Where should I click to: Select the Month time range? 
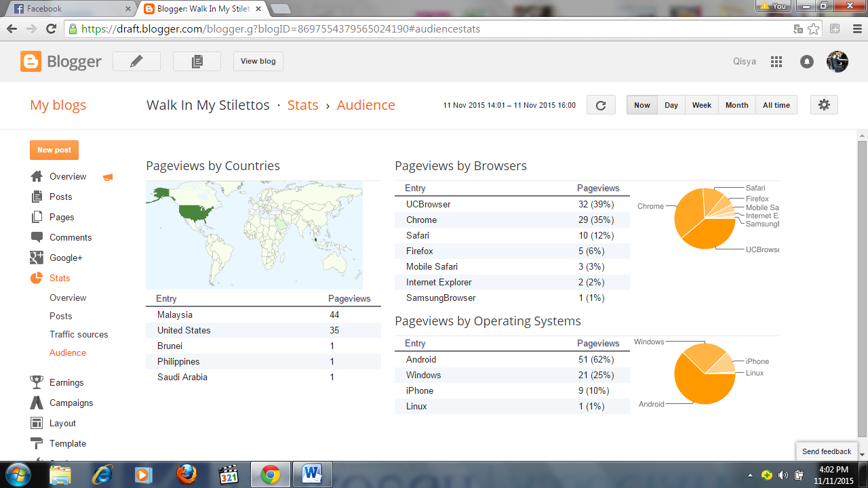click(x=737, y=105)
